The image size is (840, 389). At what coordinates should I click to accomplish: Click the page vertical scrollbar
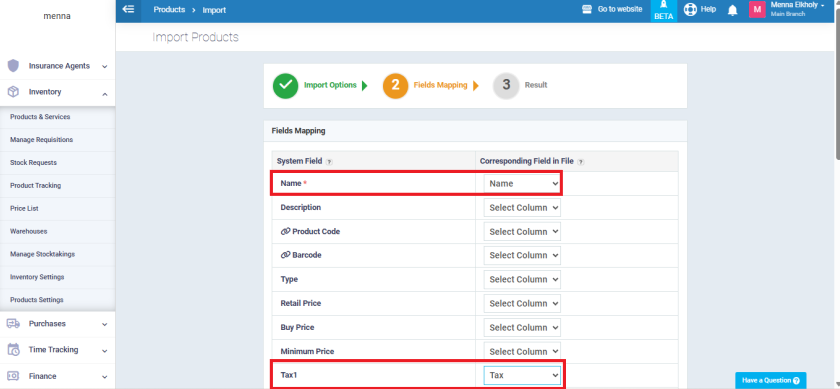[837, 80]
